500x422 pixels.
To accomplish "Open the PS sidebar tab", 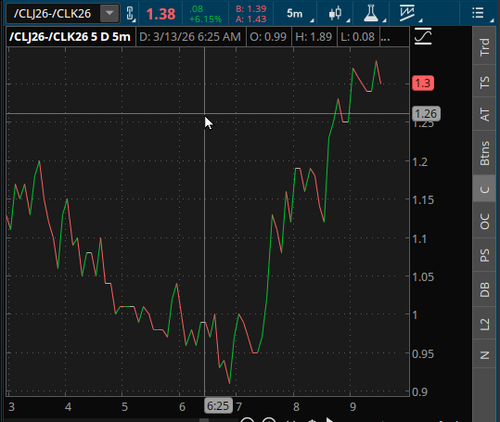I will coord(484,255).
